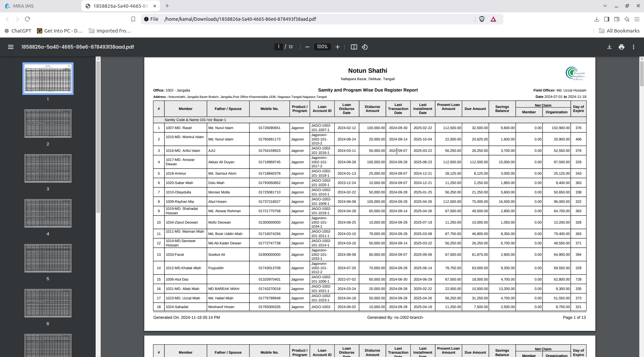644x357 pixels.
Task: Print the PDF document
Action: click(622, 47)
